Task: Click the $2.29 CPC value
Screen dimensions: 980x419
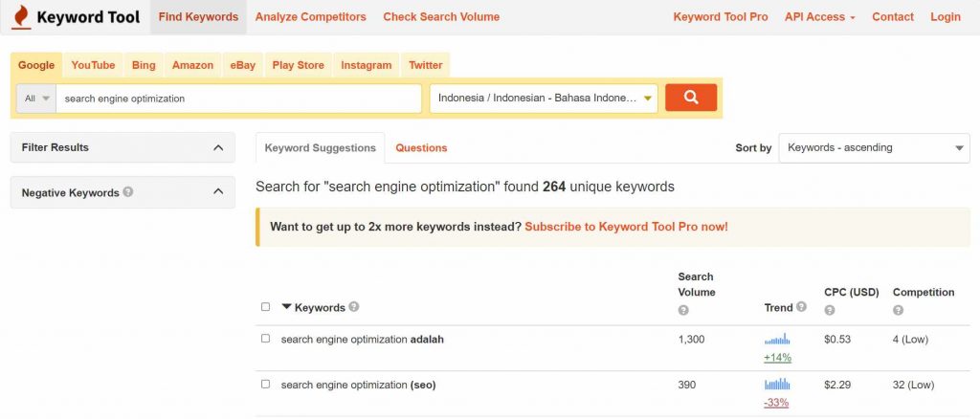Action: click(x=837, y=385)
